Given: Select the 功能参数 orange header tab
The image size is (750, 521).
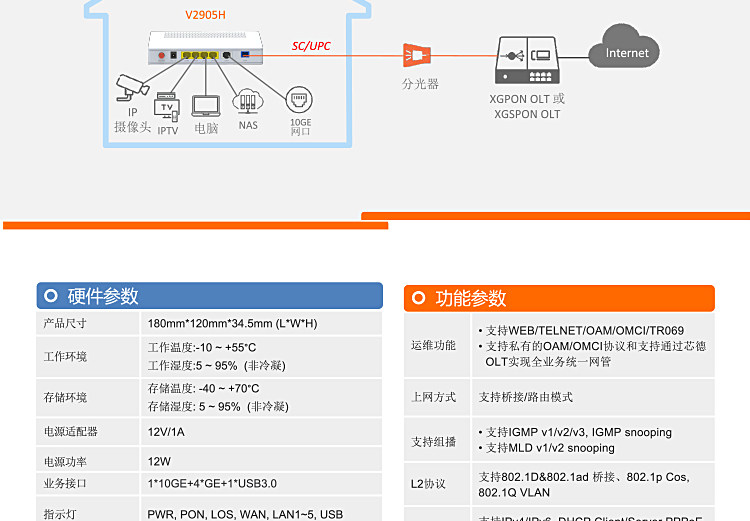Looking at the screenshot, I should (x=559, y=298).
